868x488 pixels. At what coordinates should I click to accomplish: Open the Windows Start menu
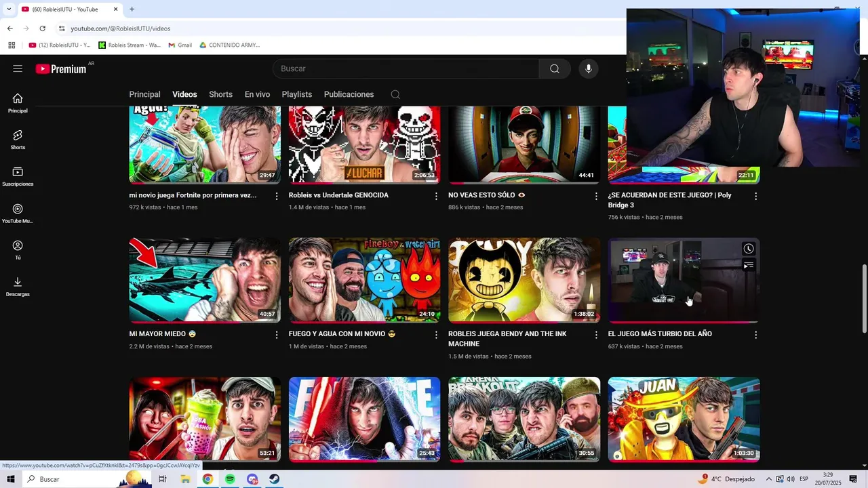coord(10,479)
